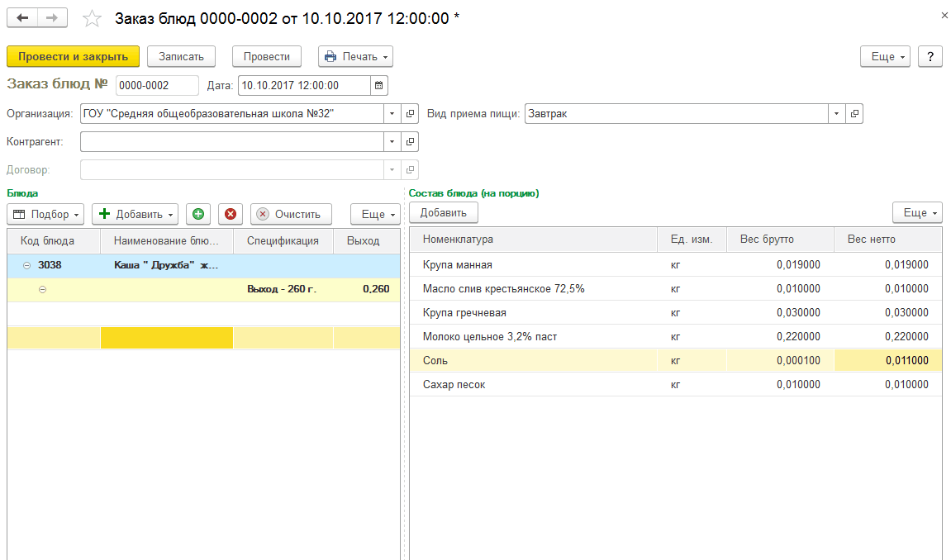Image resolution: width=951 pixels, height=560 pixels.
Task: Focus the order number field 0000-0002
Action: (x=157, y=85)
